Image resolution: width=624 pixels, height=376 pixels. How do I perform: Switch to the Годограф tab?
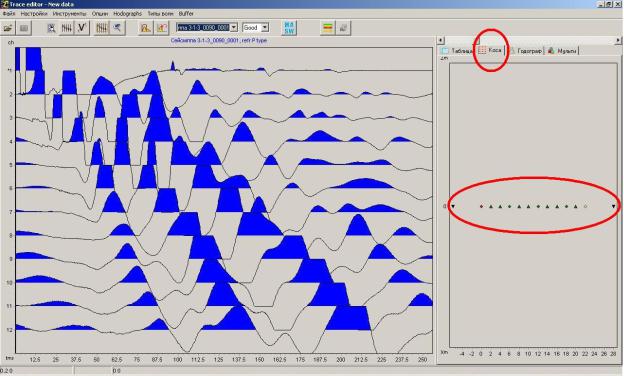click(x=526, y=51)
